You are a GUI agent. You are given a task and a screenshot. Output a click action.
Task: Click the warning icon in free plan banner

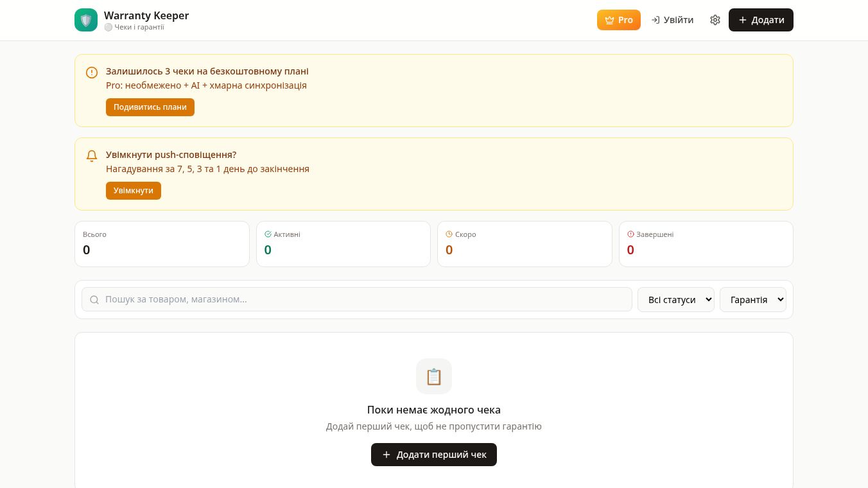(92, 73)
